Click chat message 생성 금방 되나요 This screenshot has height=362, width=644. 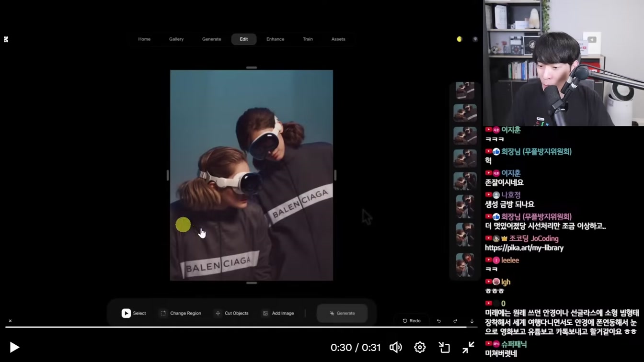pos(509,204)
